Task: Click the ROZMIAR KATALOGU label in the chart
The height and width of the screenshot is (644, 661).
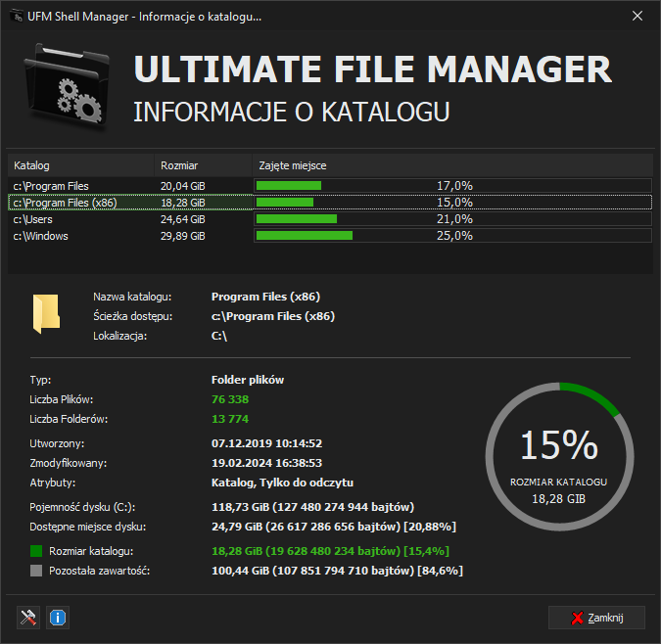Action: (x=559, y=483)
